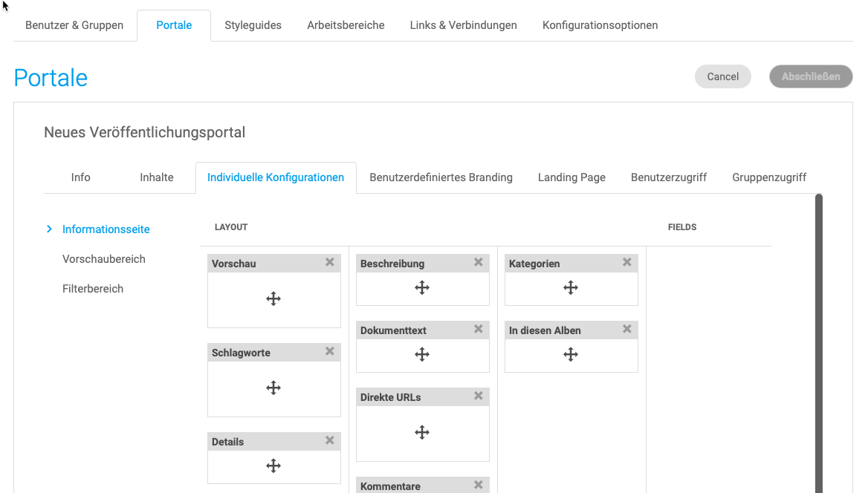
Task: Click the Dokumenttext block title
Action: point(394,331)
